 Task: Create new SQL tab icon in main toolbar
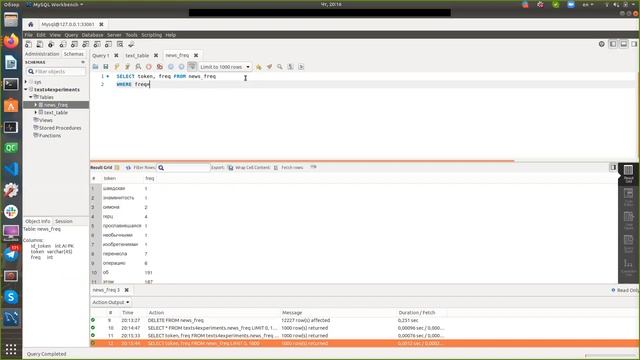coord(28,44)
